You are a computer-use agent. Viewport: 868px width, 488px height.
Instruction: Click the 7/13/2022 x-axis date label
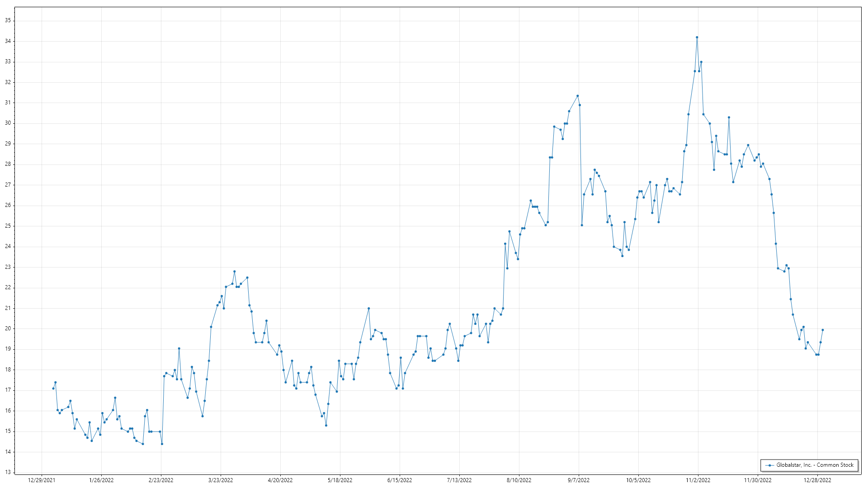click(x=459, y=480)
